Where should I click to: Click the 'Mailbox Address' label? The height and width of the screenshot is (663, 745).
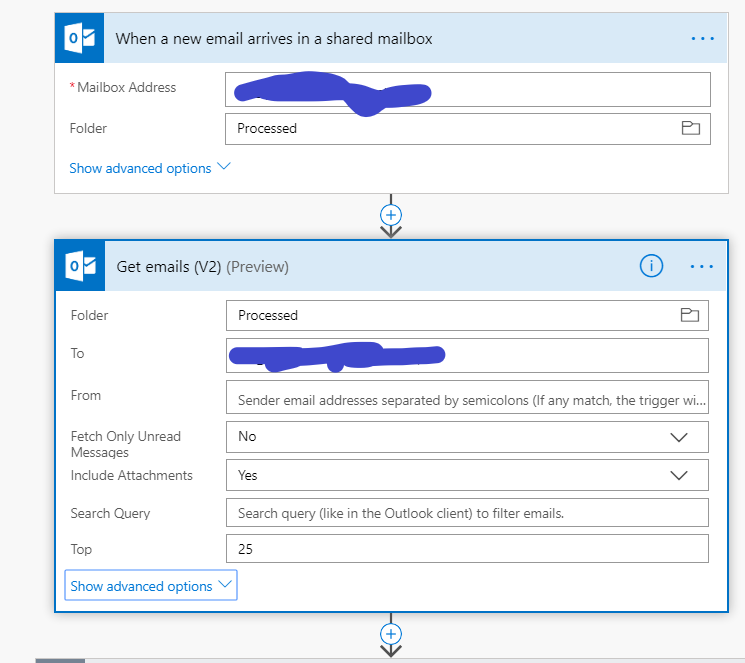click(x=126, y=87)
